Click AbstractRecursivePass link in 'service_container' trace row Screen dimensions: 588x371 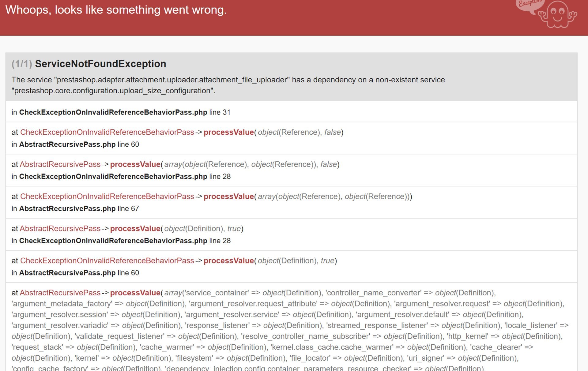[60, 293]
